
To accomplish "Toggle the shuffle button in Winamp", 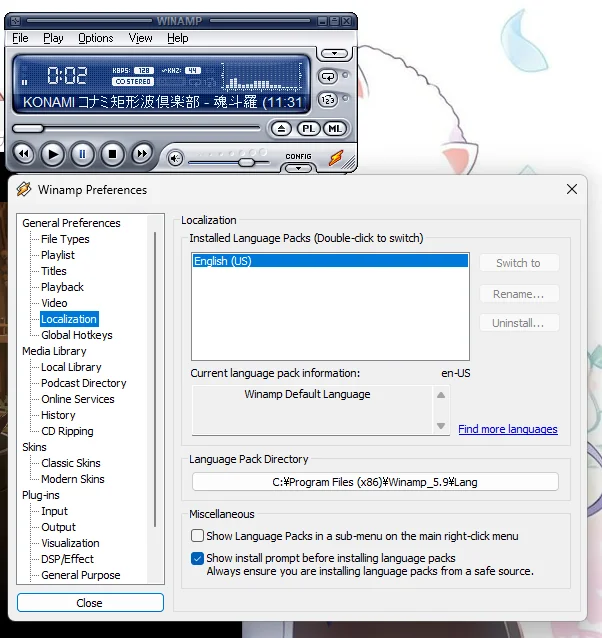I will pos(328,99).
